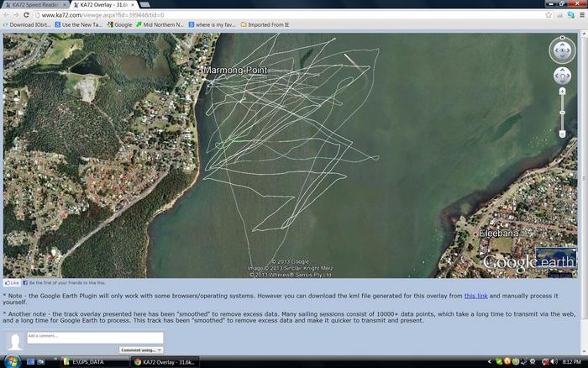588x368 pixels.
Task: Open the E:\GPS_DATA taskbar window
Action: (x=92, y=361)
